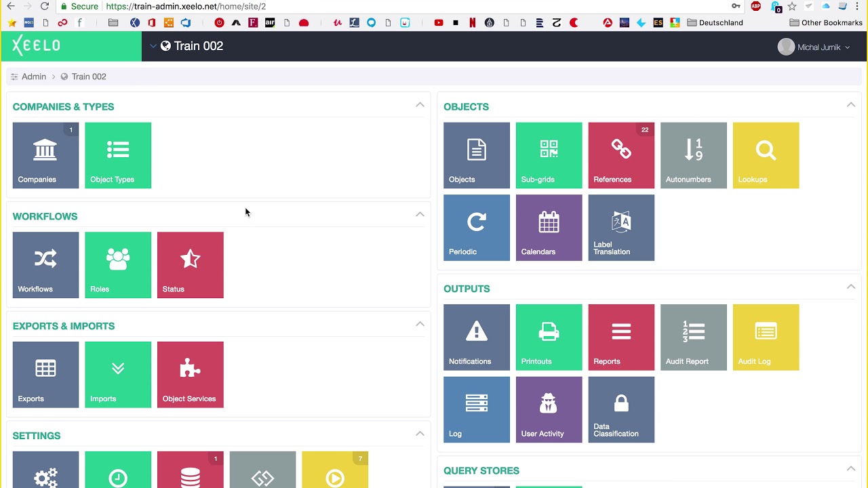The width and height of the screenshot is (868, 488).
Task: Click the Train 002 header title
Action: tap(199, 46)
